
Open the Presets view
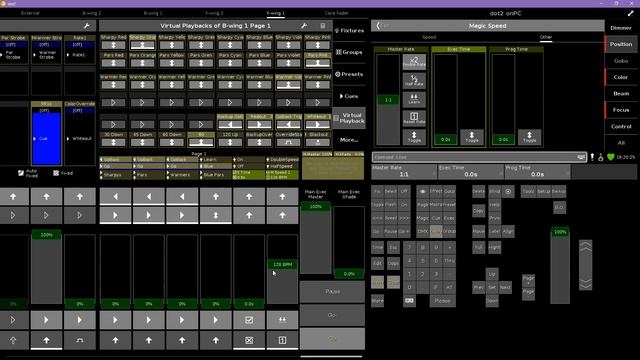[349, 74]
